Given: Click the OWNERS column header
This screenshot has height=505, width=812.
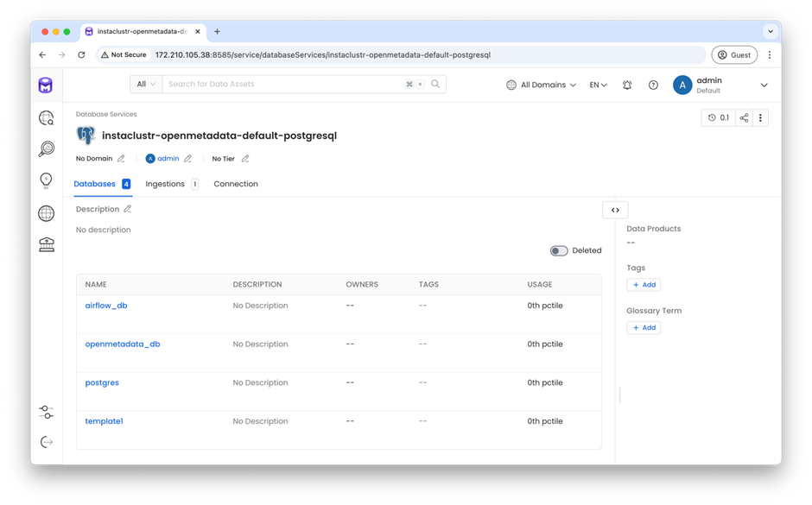Looking at the screenshot, I should click(x=362, y=284).
